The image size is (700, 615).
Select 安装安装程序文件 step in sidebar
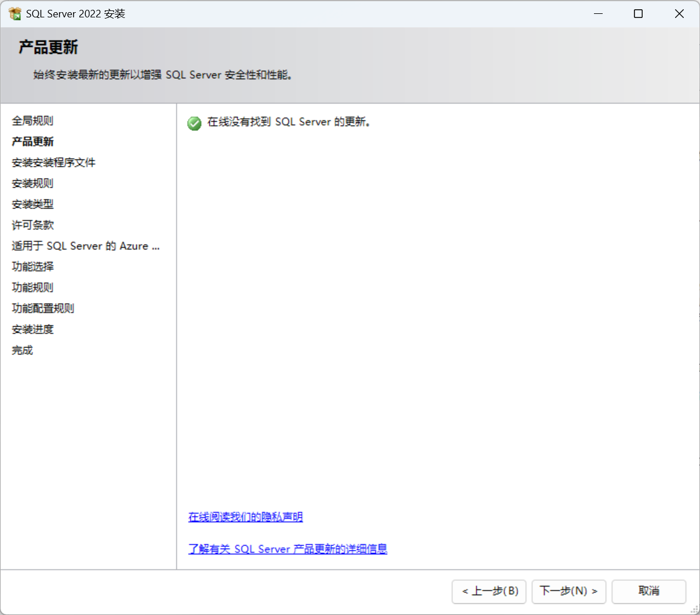pos(53,162)
